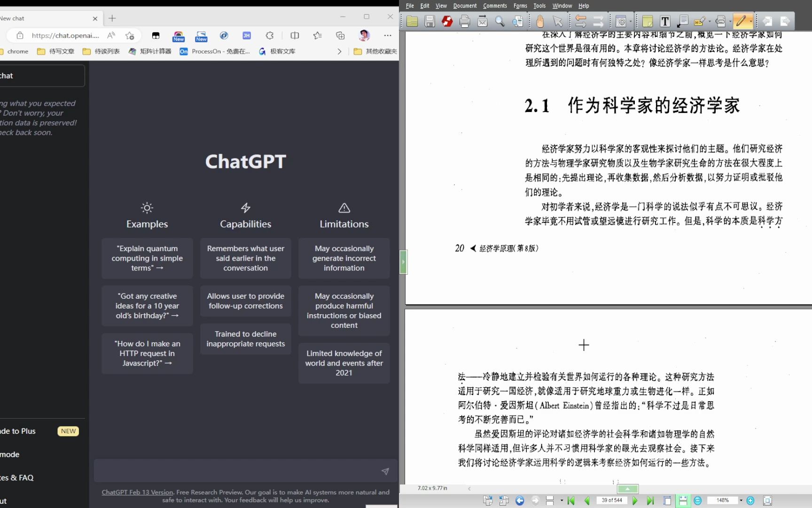Open browser split screen icon
This screenshot has height=508, width=812.
(295, 35)
